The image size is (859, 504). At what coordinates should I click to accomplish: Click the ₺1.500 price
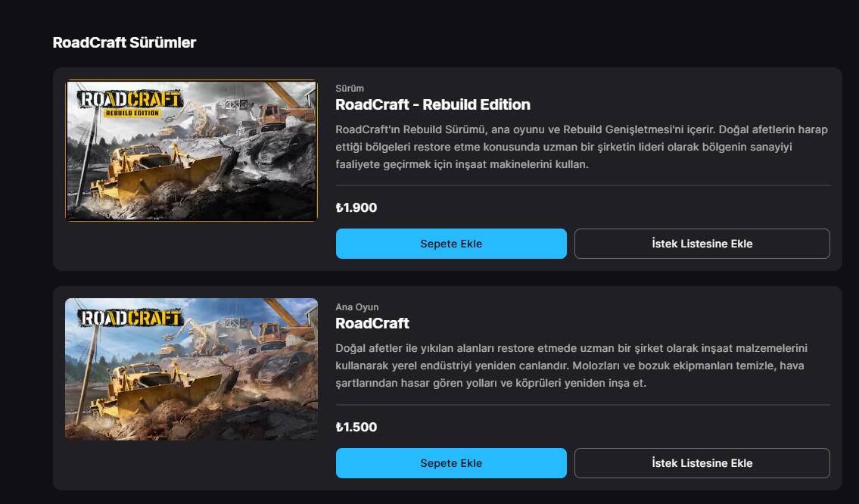356,428
